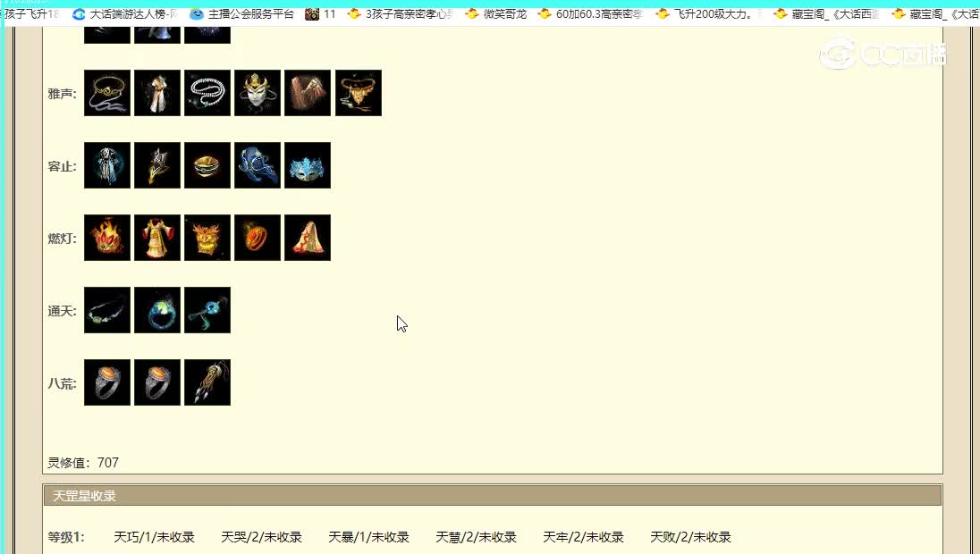Click the flaming crown icon in 燃灯 row
This screenshot has height=554, width=980.
point(107,238)
